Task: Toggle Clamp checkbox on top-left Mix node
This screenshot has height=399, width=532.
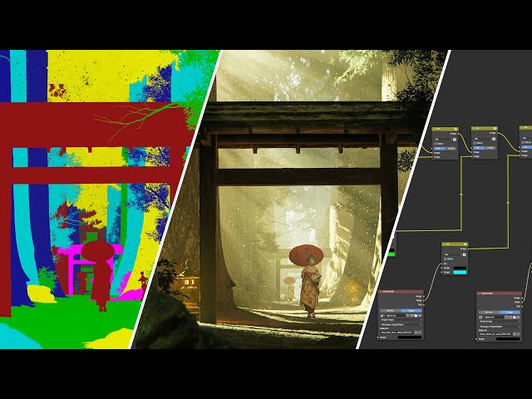Action: [x=436, y=144]
